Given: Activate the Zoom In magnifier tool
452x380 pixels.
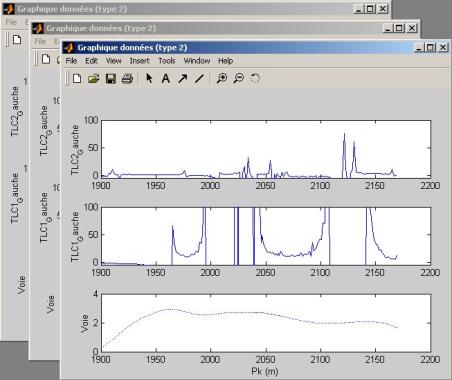Looking at the screenshot, I should point(222,79).
